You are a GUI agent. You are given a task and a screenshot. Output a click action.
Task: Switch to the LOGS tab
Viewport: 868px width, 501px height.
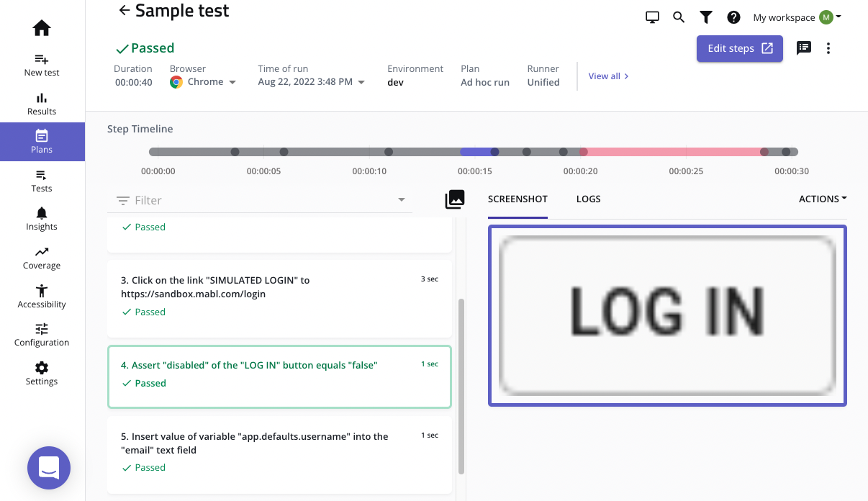(x=588, y=199)
